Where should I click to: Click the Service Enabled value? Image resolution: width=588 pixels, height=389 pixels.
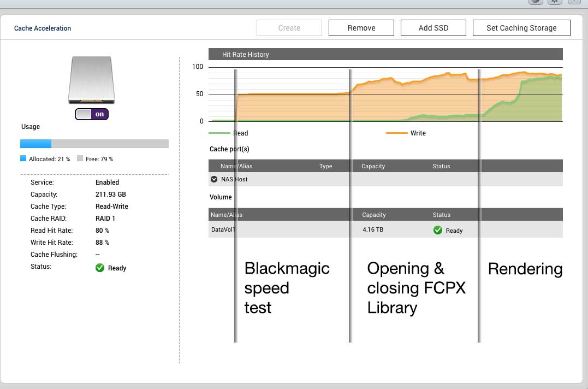tap(107, 182)
